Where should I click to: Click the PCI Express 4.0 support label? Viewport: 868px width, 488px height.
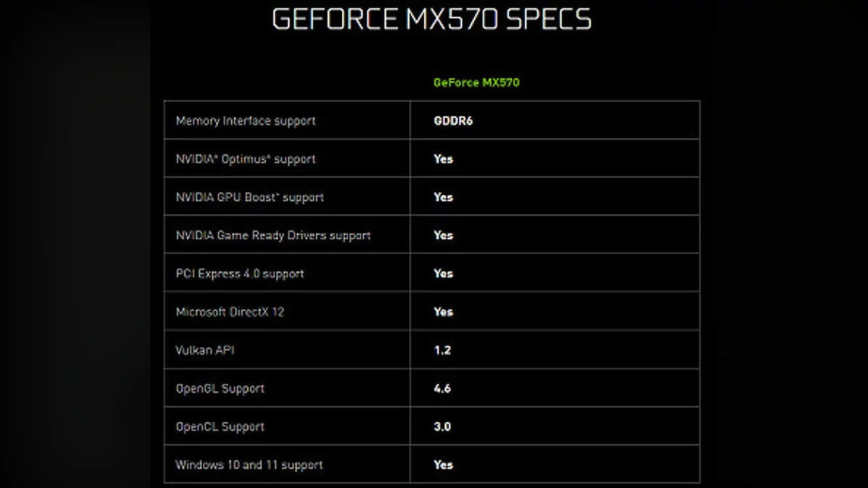[x=239, y=274]
